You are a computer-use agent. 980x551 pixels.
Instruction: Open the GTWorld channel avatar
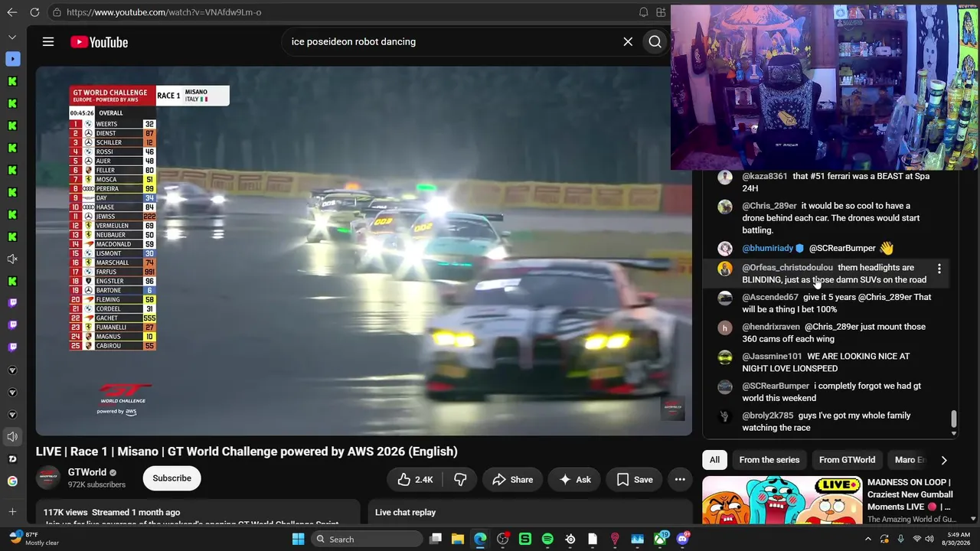click(x=48, y=478)
